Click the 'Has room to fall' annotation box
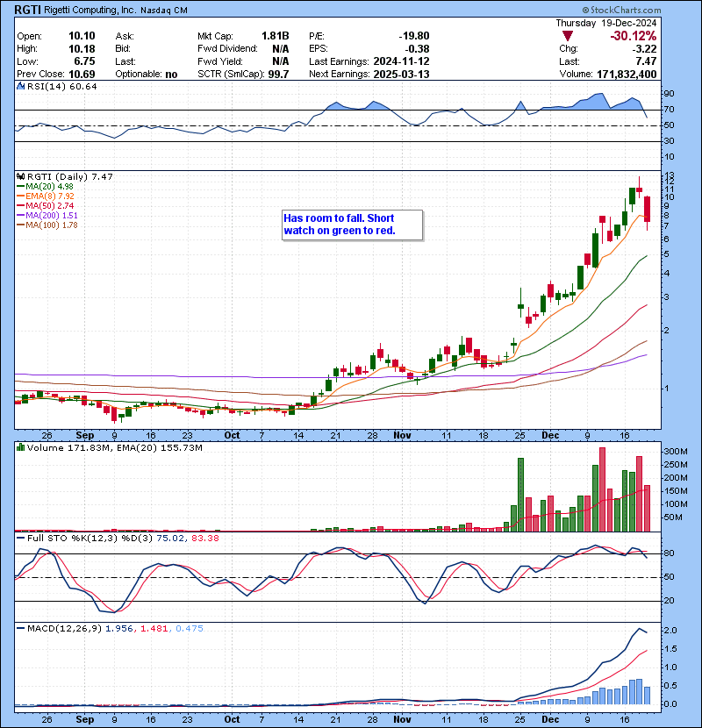 point(353,225)
